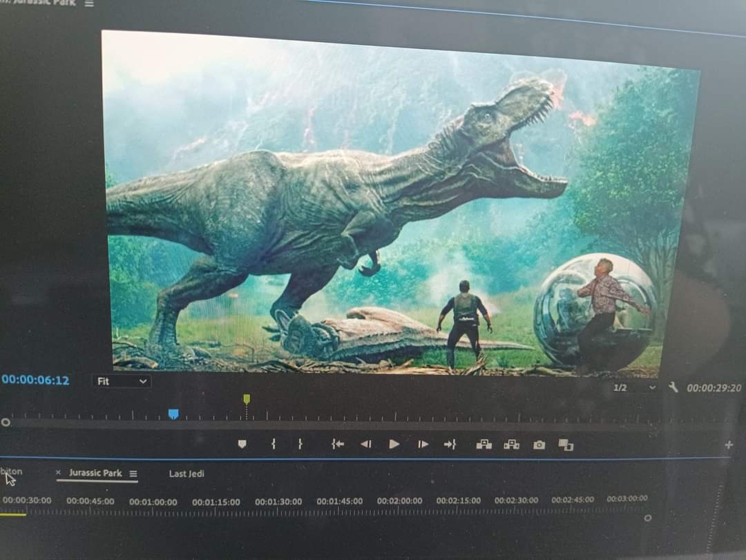Click timeline ruler at 00:01:30:00
This screenshot has width=746, height=560.
click(x=278, y=502)
